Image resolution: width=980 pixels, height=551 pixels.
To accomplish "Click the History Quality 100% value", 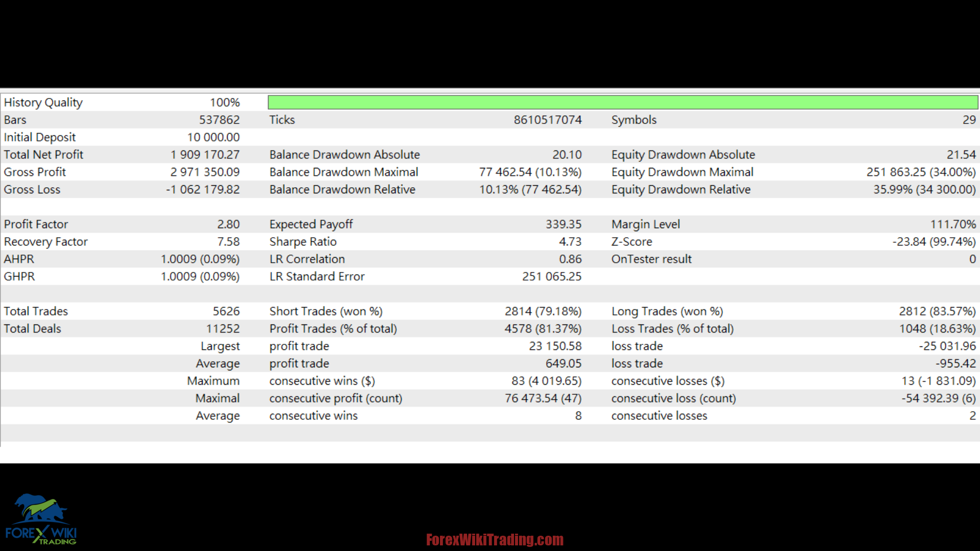I will click(x=225, y=103).
